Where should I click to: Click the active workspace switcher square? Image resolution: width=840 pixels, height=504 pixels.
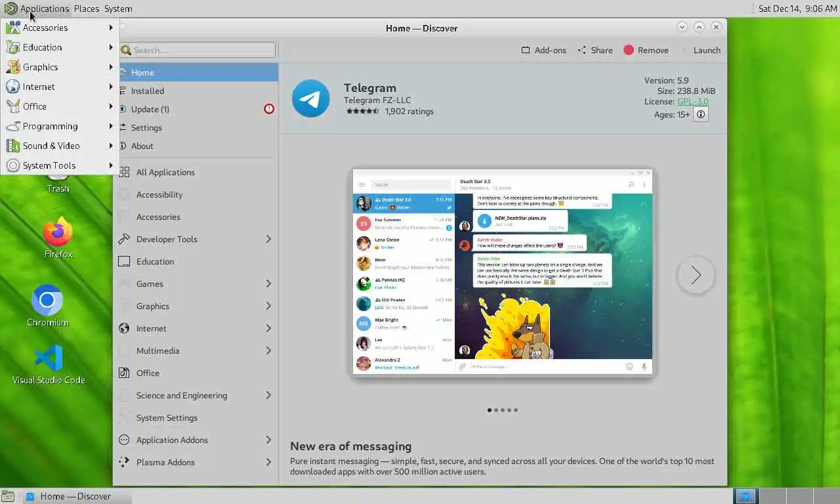(745, 496)
